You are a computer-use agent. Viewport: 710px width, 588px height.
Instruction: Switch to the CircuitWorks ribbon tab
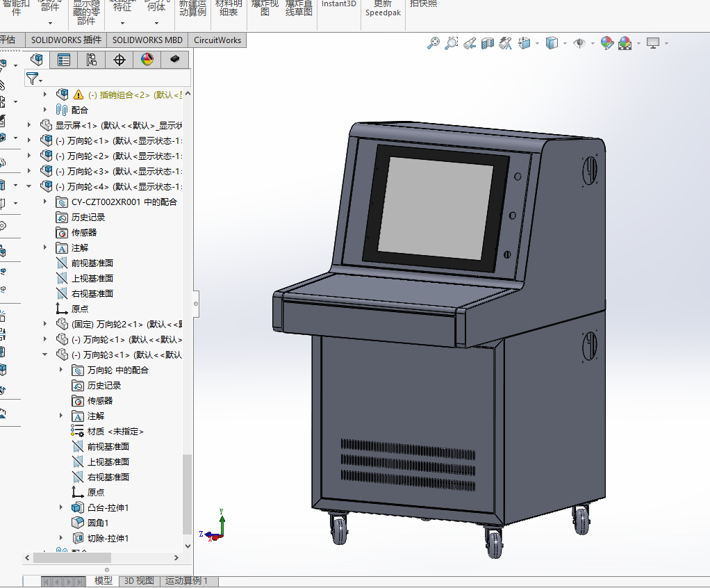pos(217,40)
